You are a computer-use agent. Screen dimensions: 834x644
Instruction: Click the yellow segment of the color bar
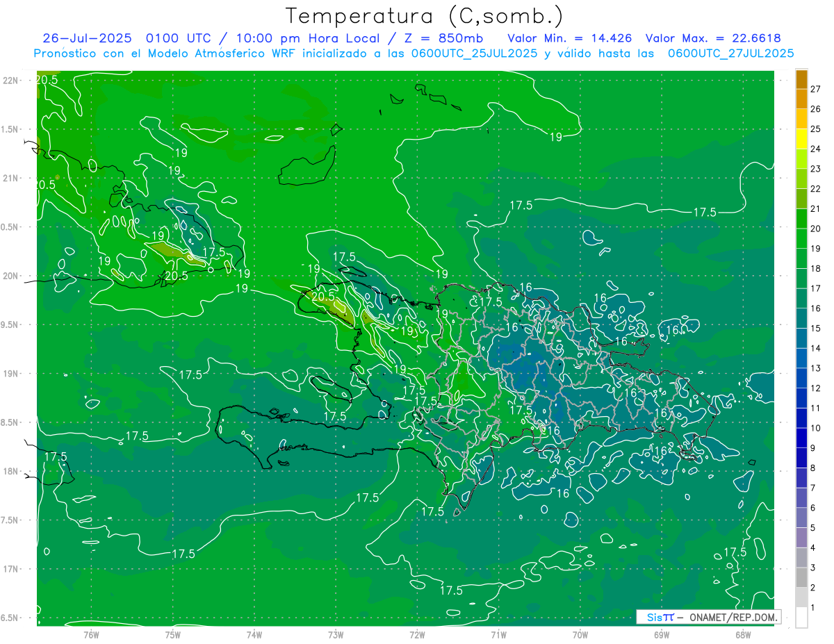pyautogui.click(x=801, y=139)
